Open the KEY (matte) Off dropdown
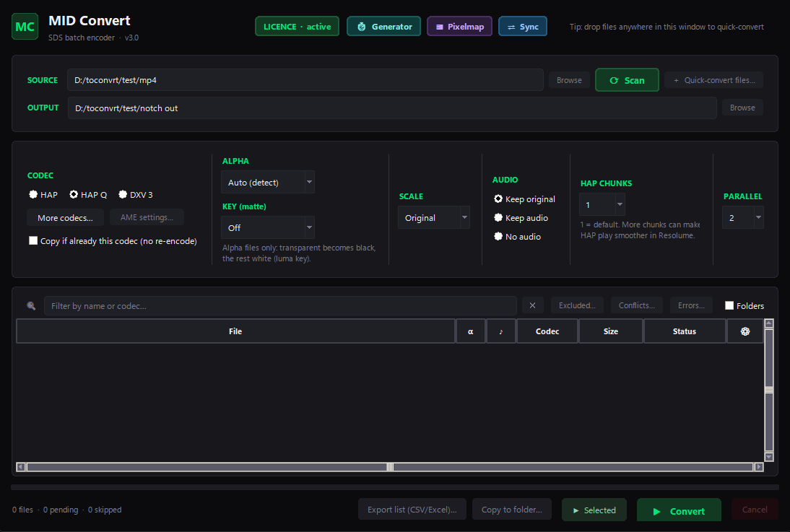Image resolution: width=790 pixels, height=532 pixels. (x=268, y=227)
